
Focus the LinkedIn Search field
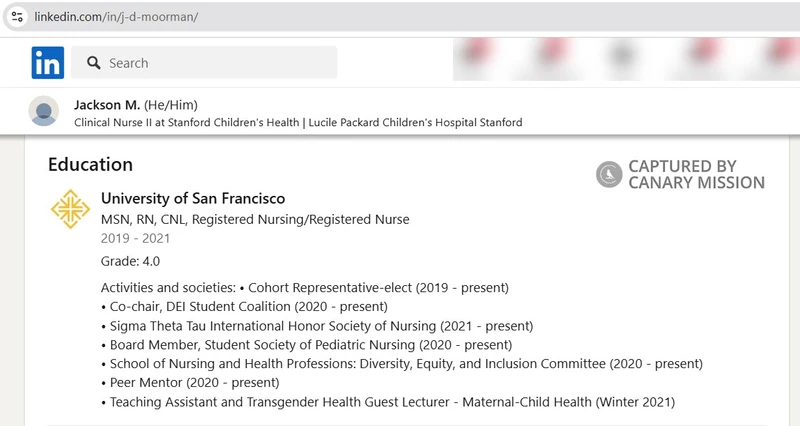[x=204, y=63]
